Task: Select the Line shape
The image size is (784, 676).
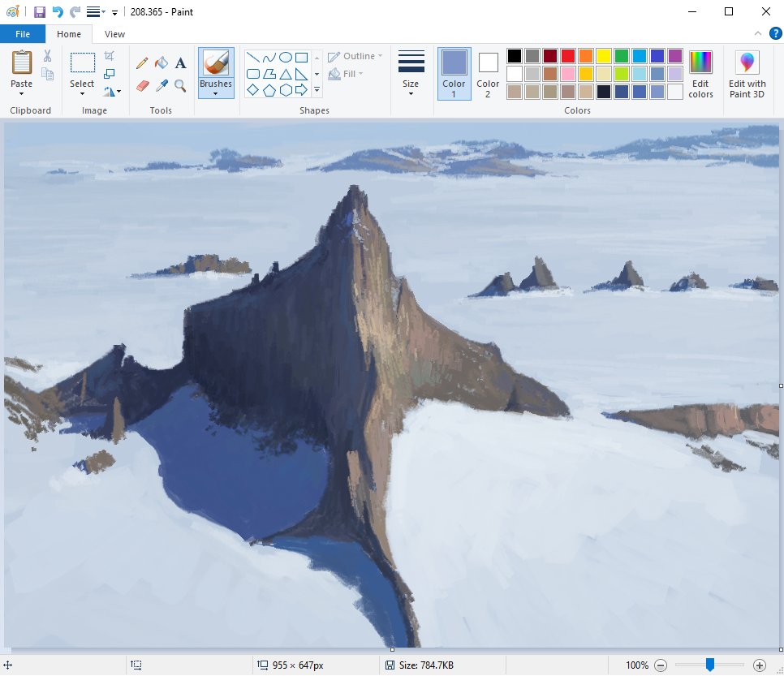Action: point(253,58)
